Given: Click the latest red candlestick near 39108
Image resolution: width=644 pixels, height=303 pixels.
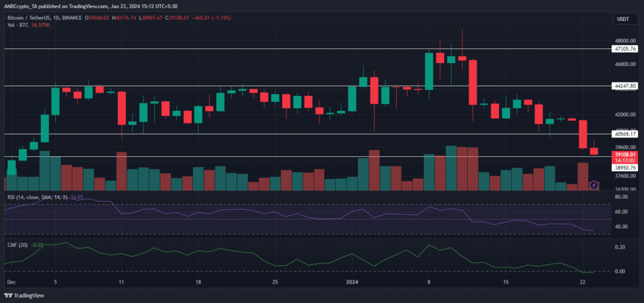Looking at the screenshot, I should pos(594,151).
